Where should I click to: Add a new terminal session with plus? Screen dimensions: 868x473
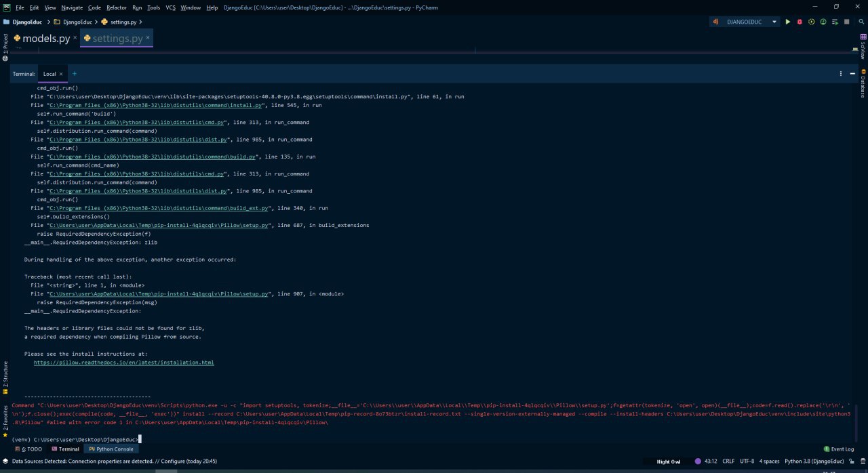tap(75, 74)
